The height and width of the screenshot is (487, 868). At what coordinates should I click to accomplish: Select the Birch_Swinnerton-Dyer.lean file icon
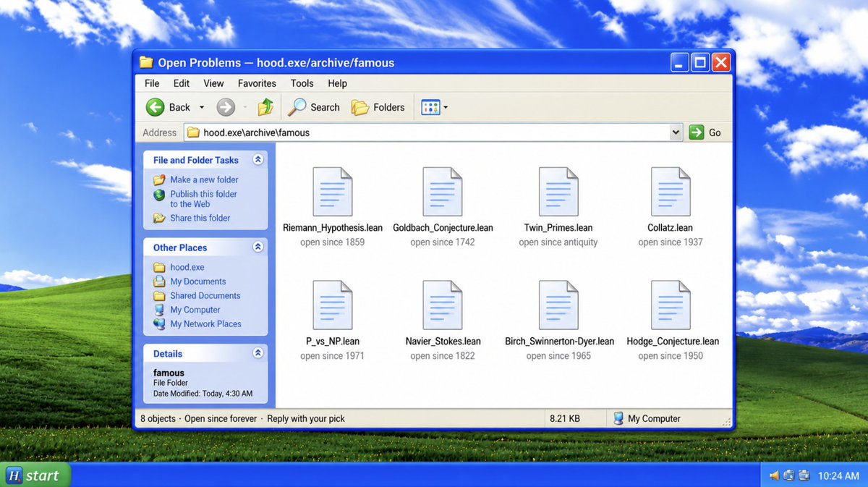[x=558, y=305]
